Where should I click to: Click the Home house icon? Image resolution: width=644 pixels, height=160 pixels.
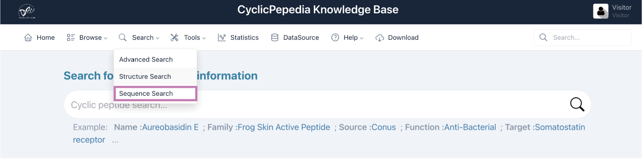coord(28,37)
